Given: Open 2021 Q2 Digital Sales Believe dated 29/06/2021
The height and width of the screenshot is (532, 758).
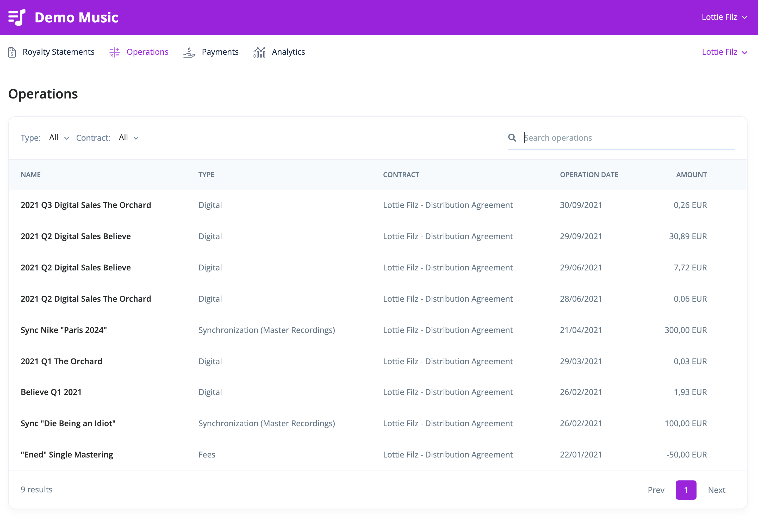Looking at the screenshot, I should [378, 268].
